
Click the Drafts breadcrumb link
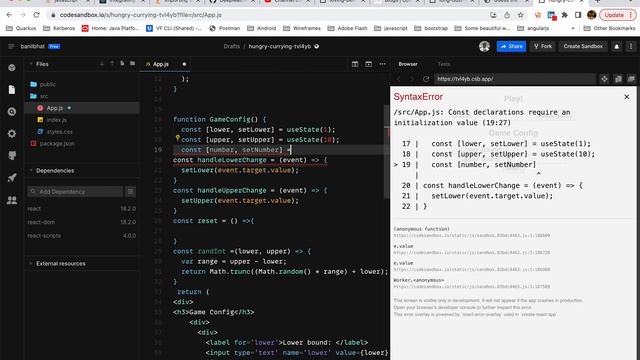[x=231, y=47]
